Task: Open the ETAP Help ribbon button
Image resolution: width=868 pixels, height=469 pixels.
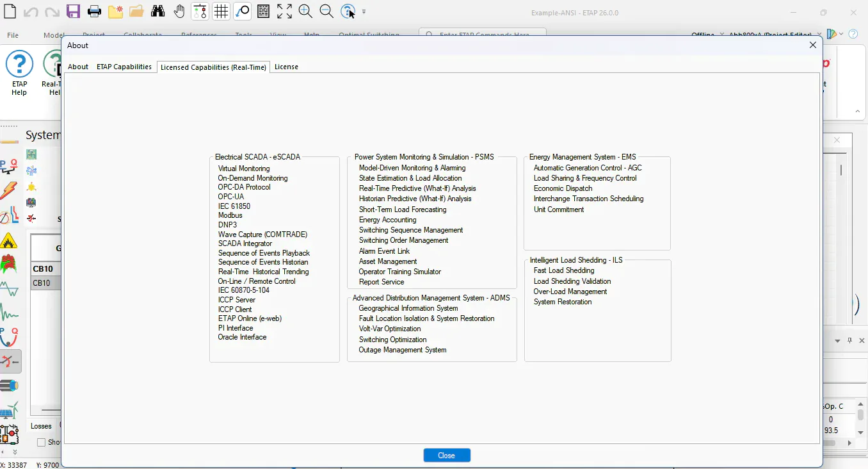Action: (19, 73)
